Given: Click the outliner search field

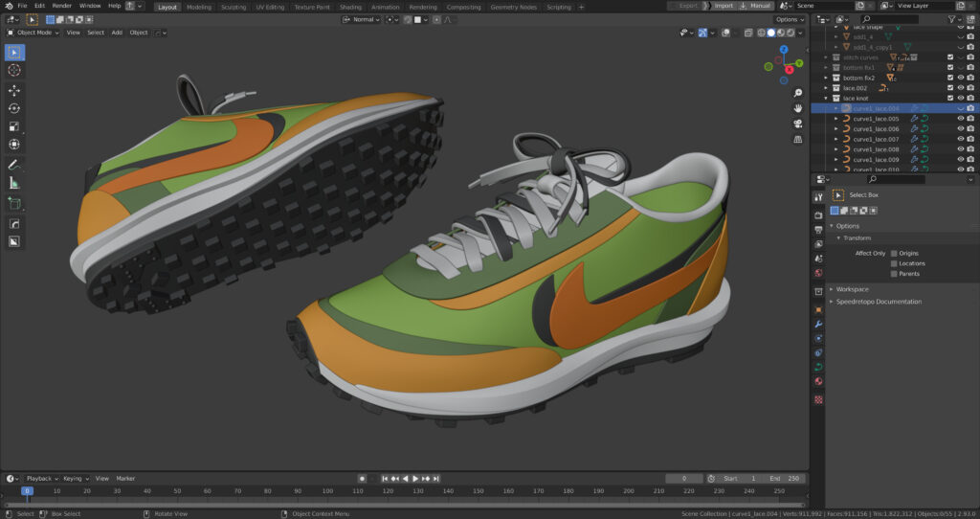Looking at the screenshot, I should (889, 19).
